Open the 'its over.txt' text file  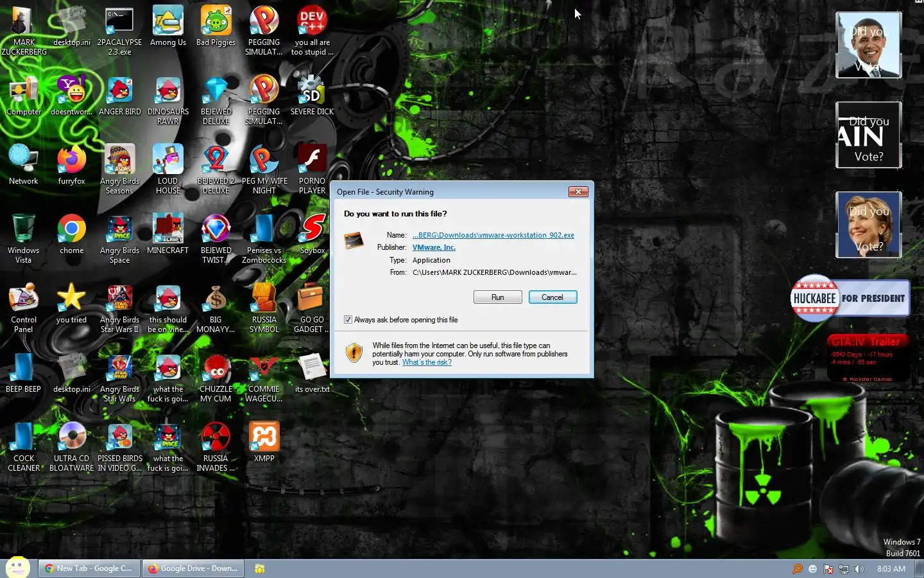(312, 372)
